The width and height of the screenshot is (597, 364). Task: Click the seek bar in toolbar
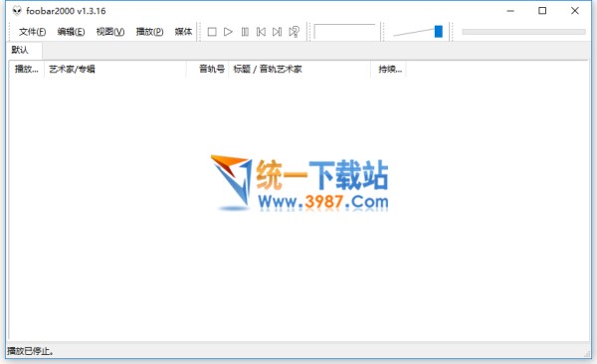(x=523, y=32)
